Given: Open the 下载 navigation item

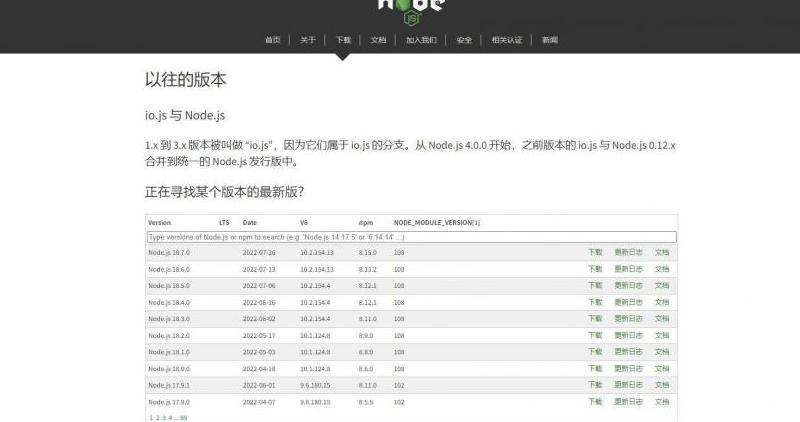Looking at the screenshot, I should coord(343,40).
